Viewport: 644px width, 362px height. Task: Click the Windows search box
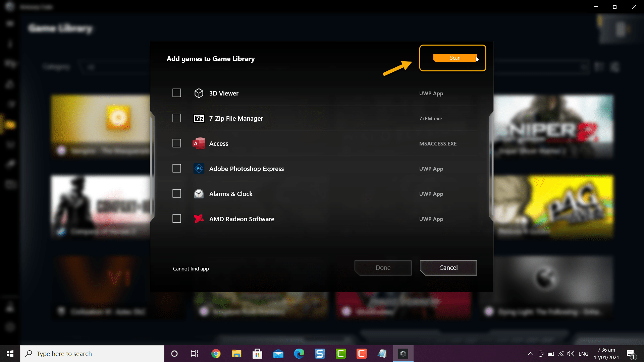pos(92,354)
